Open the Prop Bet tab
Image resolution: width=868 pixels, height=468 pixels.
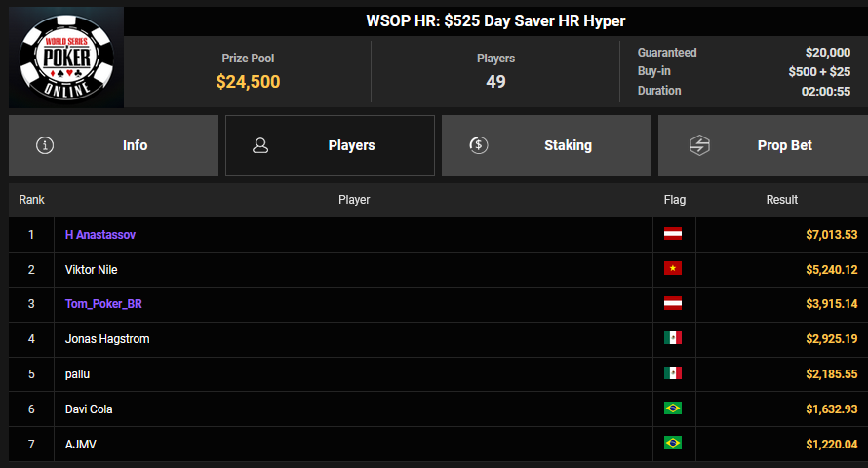pos(763,145)
